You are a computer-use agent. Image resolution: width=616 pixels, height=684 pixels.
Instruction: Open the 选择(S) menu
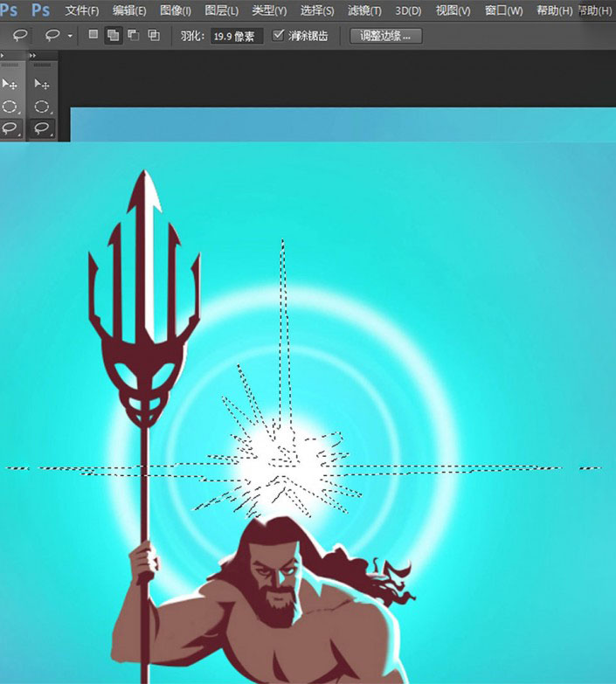pyautogui.click(x=317, y=10)
